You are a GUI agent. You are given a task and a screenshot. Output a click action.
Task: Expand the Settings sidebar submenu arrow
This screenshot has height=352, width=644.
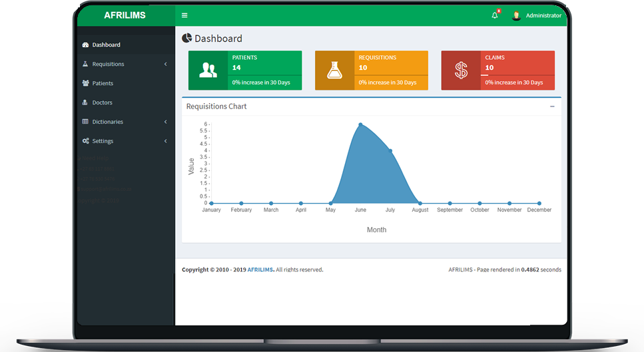pos(165,141)
